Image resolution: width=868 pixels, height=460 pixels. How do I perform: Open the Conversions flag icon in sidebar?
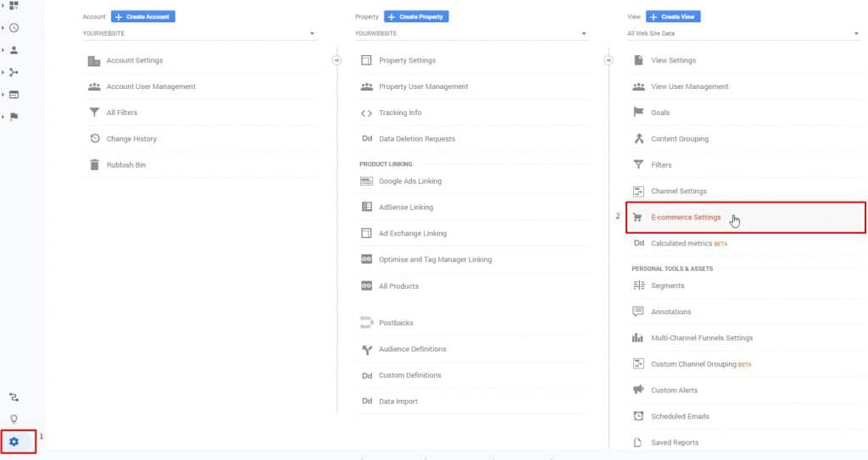pos(14,117)
